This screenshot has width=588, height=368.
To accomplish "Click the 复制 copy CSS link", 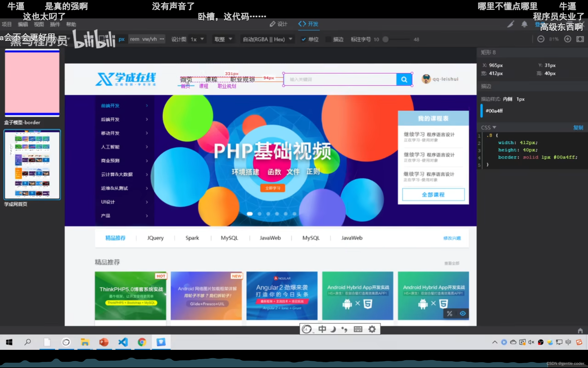I will click(x=578, y=127).
